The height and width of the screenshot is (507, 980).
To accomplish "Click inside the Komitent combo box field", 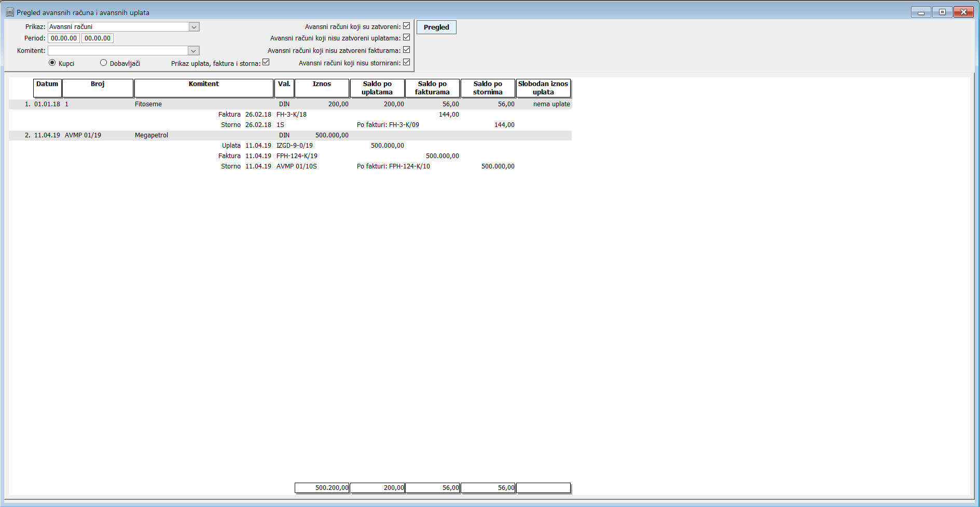I will click(x=118, y=51).
